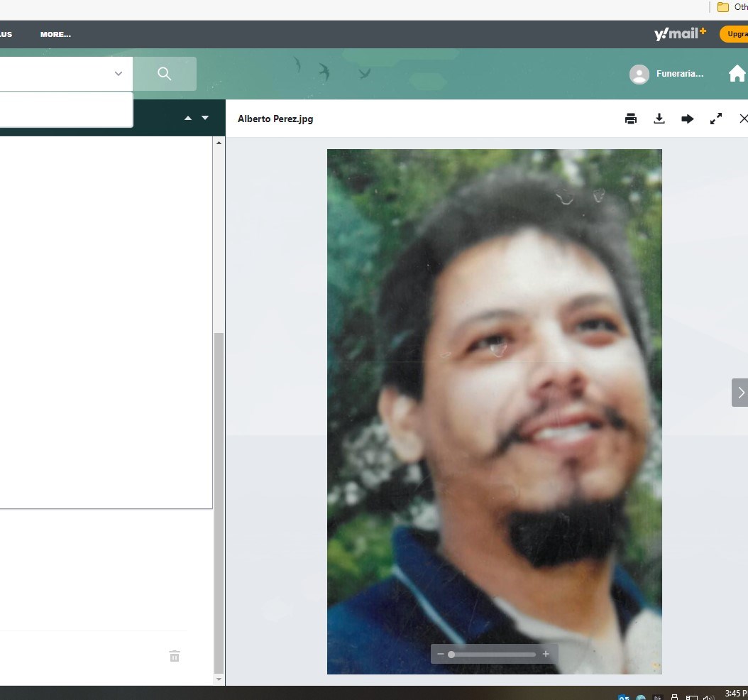Select the delete trash icon in the sidebar
Screen dimensions: 748x700
(x=174, y=656)
